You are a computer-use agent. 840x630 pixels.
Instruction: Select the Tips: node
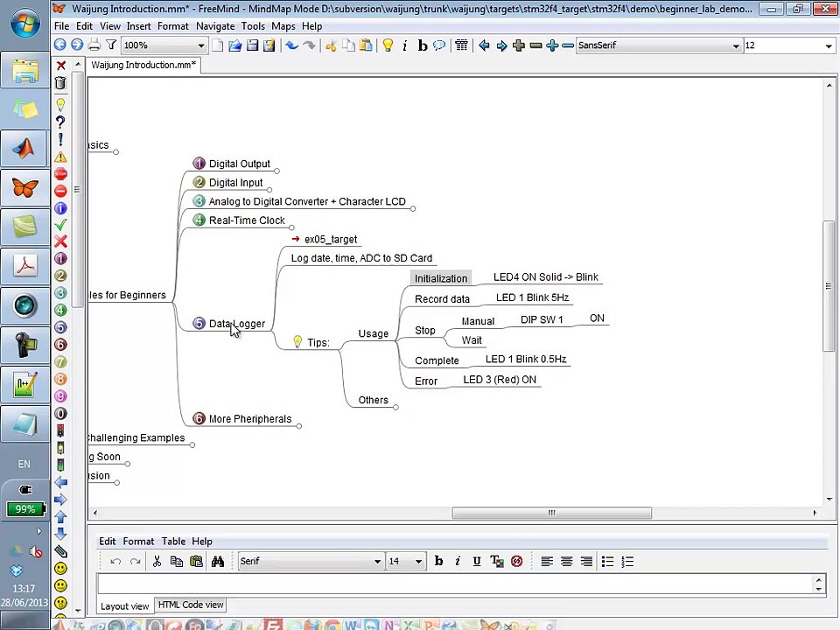coord(318,342)
